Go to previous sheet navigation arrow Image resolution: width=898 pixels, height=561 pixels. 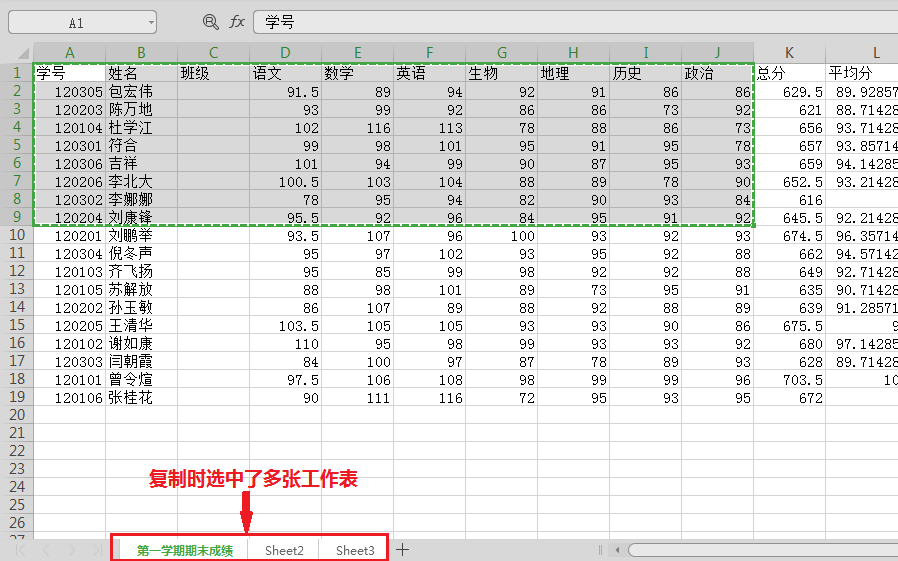[46, 551]
